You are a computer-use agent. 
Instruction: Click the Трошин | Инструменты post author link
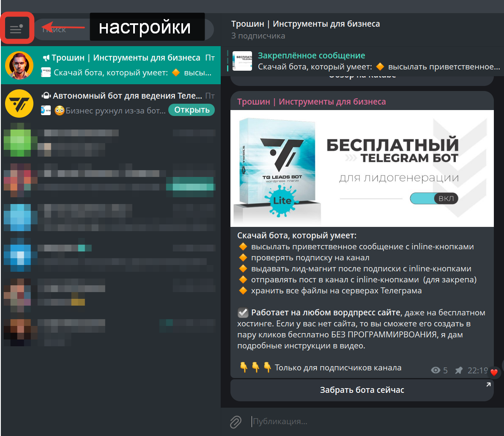pos(311,102)
